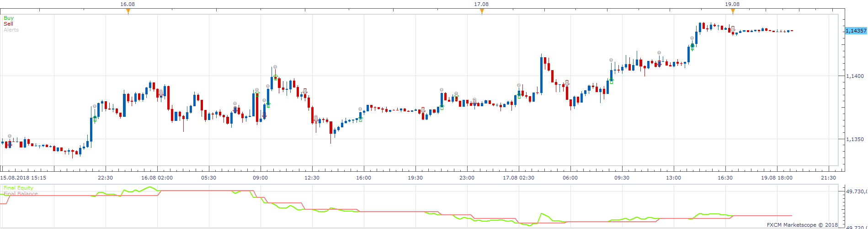Screen dimensions: 868x229
Task: Click the 49.730,0 equity axis value
Action: pos(857,191)
